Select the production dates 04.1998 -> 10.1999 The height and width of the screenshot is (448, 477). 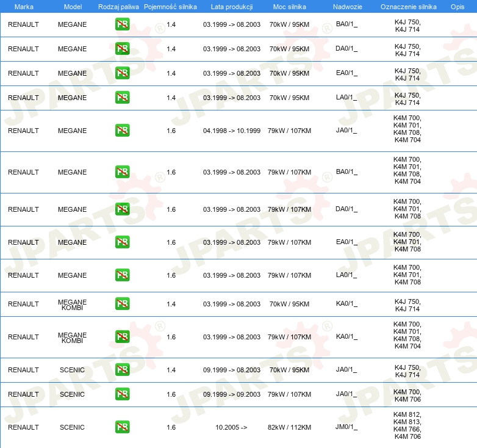click(x=232, y=131)
